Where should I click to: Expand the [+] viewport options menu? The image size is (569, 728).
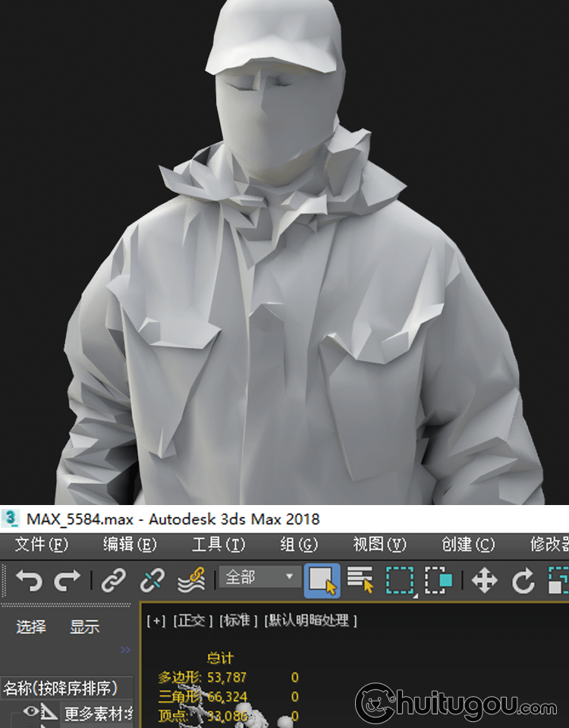pyautogui.click(x=156, y=620)
